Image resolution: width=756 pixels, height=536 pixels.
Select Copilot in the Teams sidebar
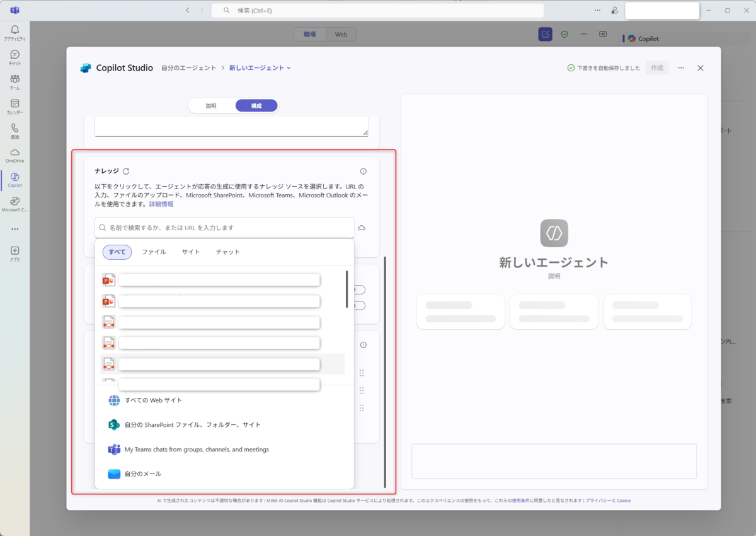pyautogui.click(x=14, y=180)
